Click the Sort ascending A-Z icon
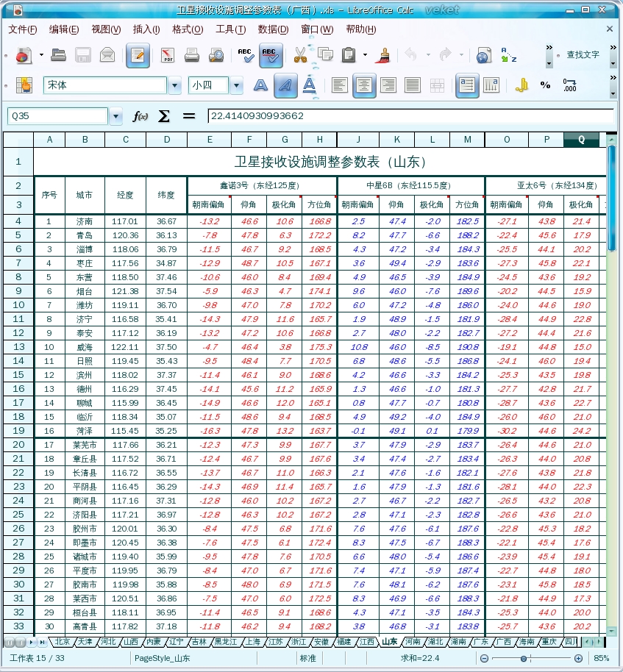 (x=508, y=55)
